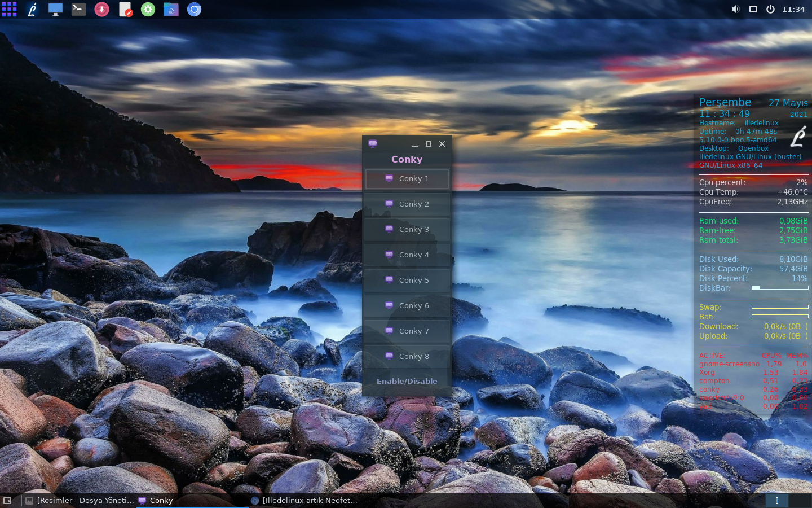Click the Disk Capacity 57,4GiB value
812x508 pixels.
click(x=793, y=269)
